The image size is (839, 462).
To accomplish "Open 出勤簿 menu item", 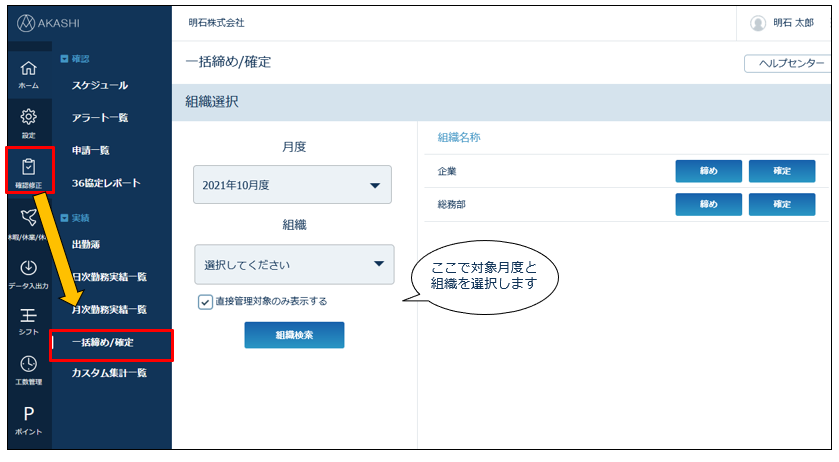I will point(86,245).
